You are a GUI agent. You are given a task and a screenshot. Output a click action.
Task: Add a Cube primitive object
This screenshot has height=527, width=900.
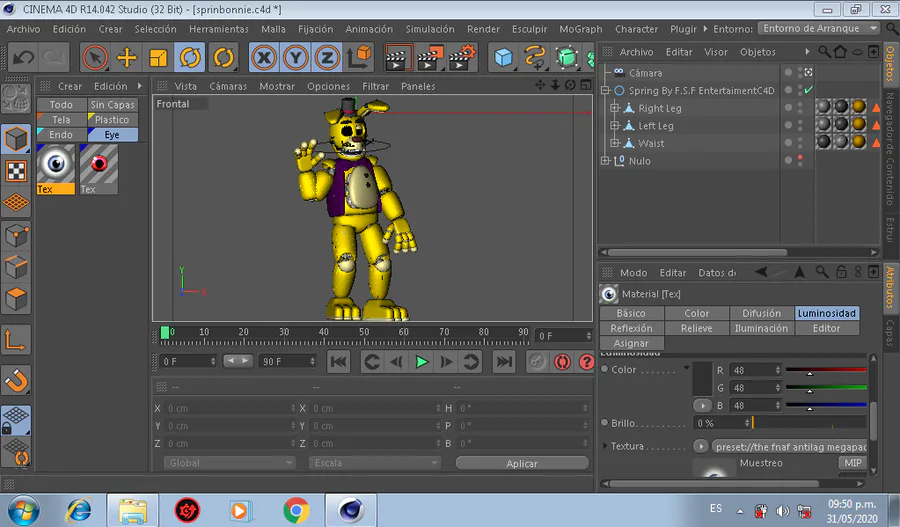[503, 57]
